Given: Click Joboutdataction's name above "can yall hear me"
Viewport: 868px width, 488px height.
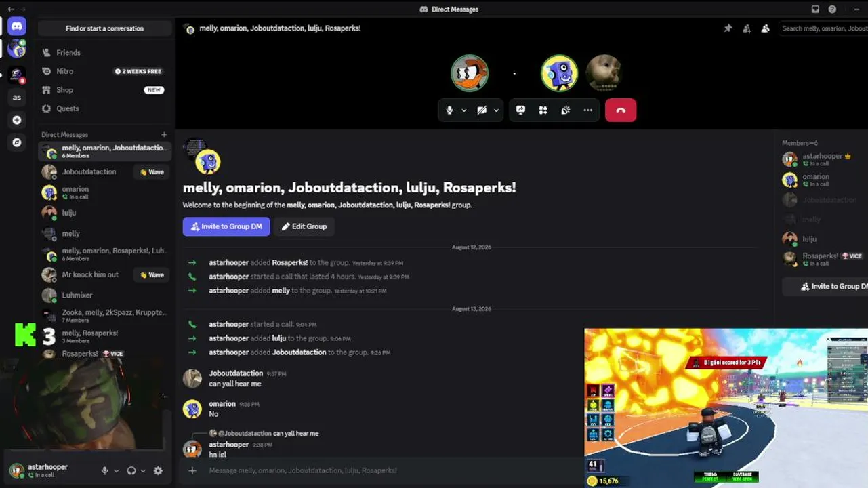Looking at the screenshot, I should [236, 373].
